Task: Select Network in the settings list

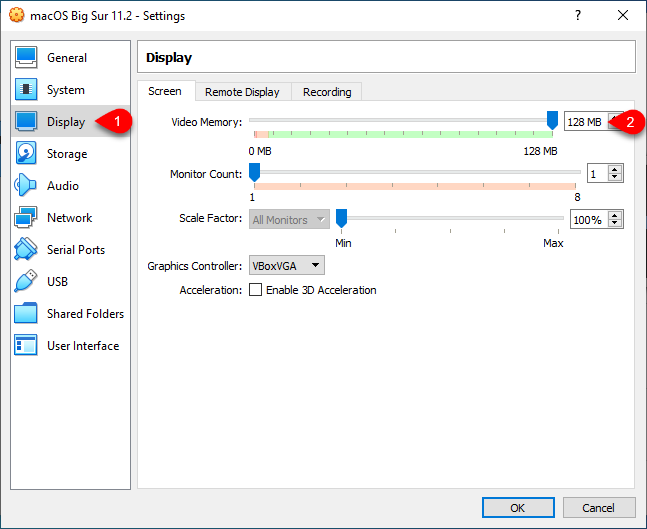Action: tap(69, 217)
